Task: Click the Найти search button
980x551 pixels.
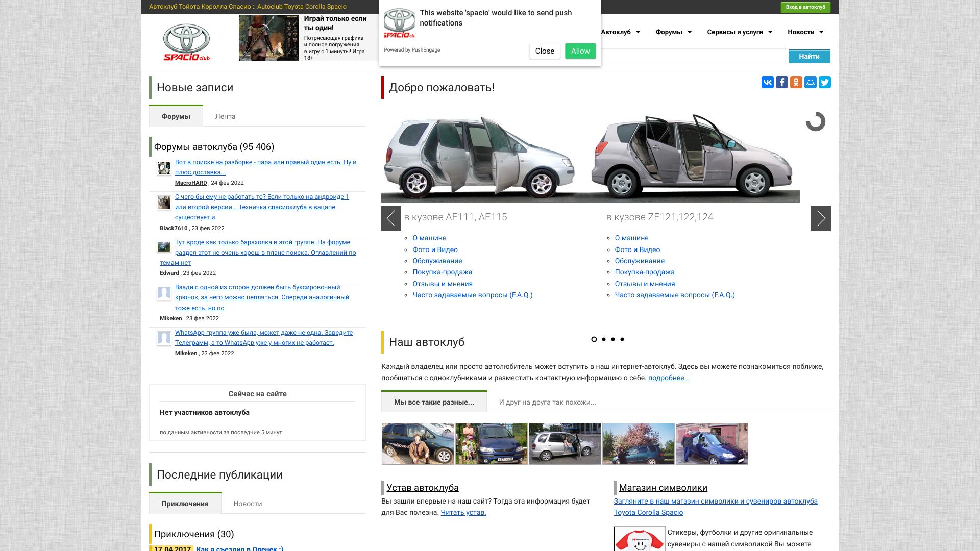Action: (x=809, y=56)
